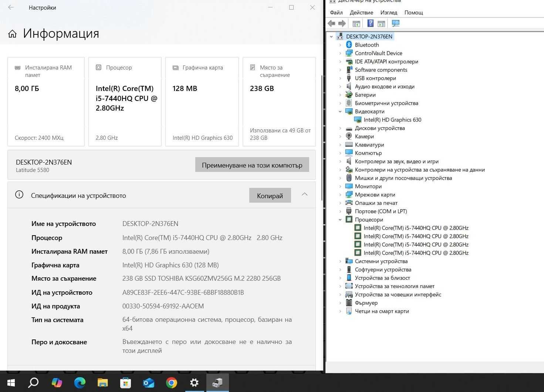Select Опашки за печат item
544x392 pixels.
click(376, 203)
